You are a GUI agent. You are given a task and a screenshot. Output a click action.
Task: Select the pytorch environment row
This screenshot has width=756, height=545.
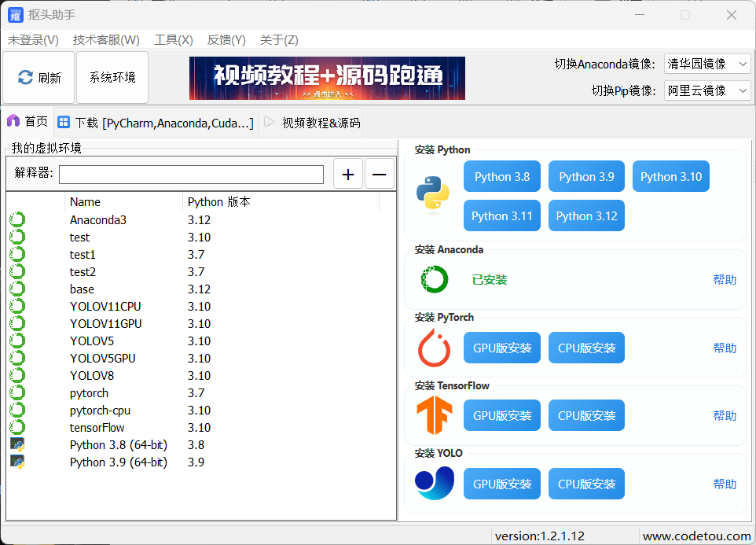[x=201, y=393]
